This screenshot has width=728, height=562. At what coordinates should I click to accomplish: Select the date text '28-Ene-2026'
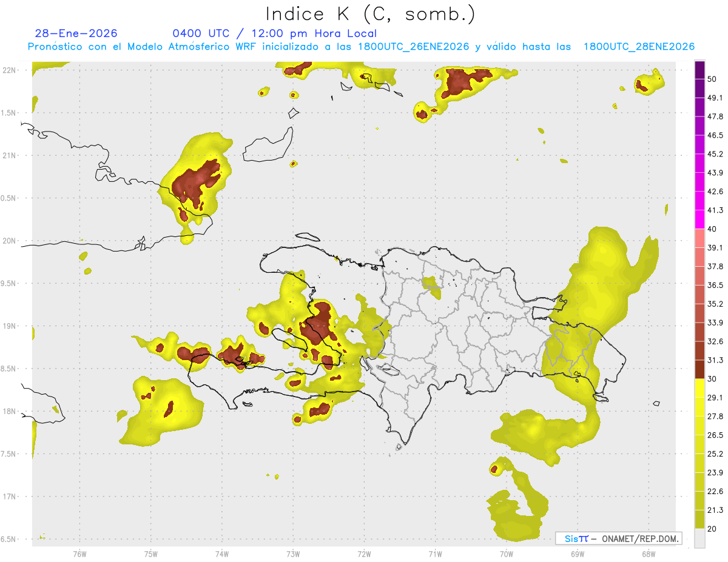[x=76, y=33]
